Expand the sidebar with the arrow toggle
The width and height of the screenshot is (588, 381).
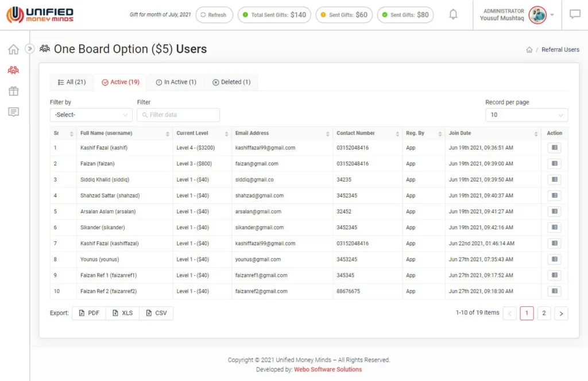tap(30, 49)
